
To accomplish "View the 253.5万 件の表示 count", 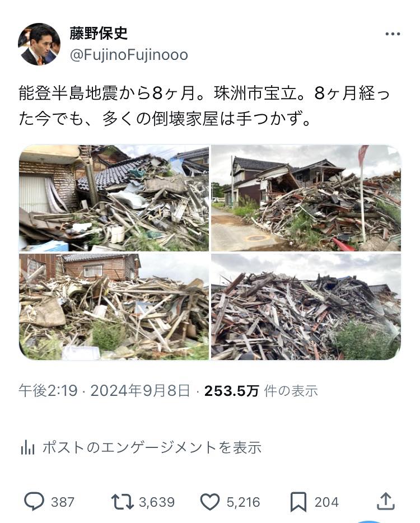I will pos(261,391).
